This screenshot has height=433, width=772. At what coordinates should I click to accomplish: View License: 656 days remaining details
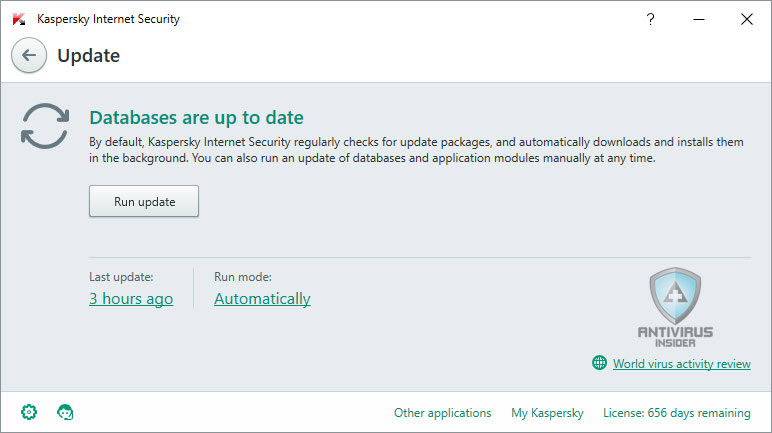point(676,413)
